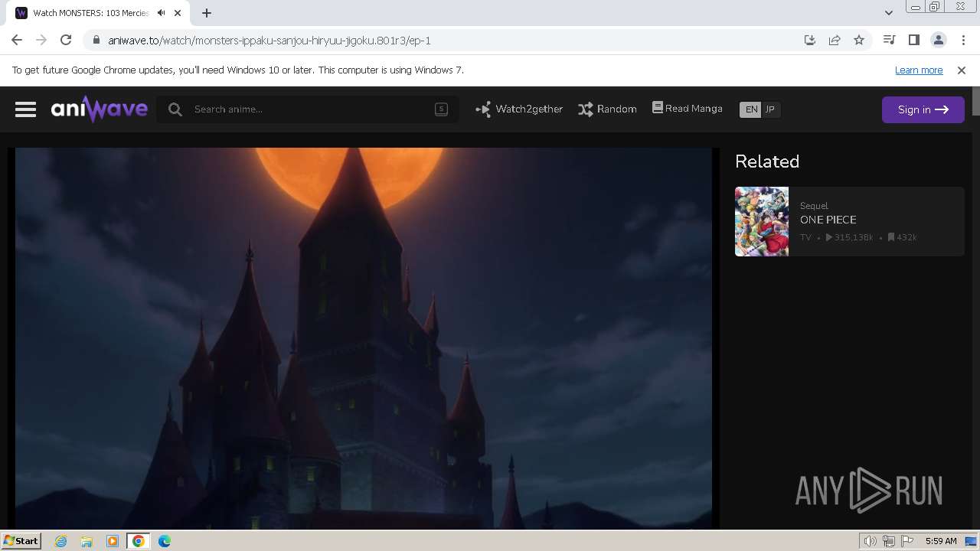980x551 pixels.
Task: Open Action Center flag icon
Action: 907,541
